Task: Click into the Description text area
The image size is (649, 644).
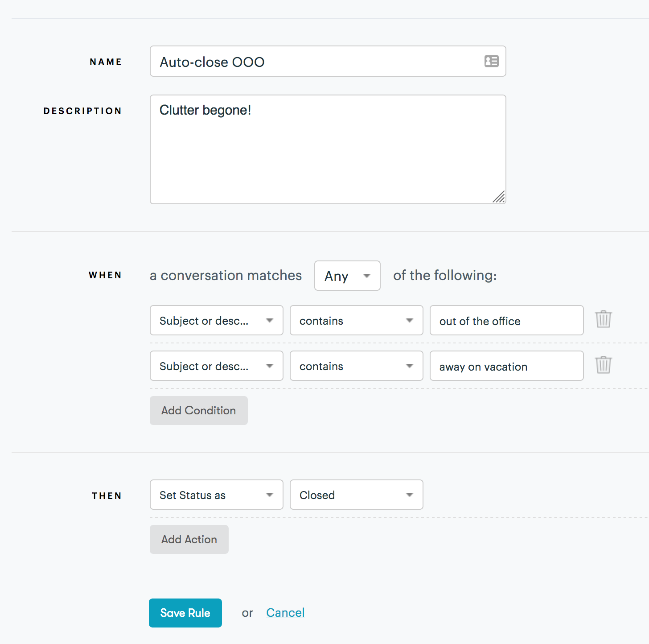Action: click(328, 149)
